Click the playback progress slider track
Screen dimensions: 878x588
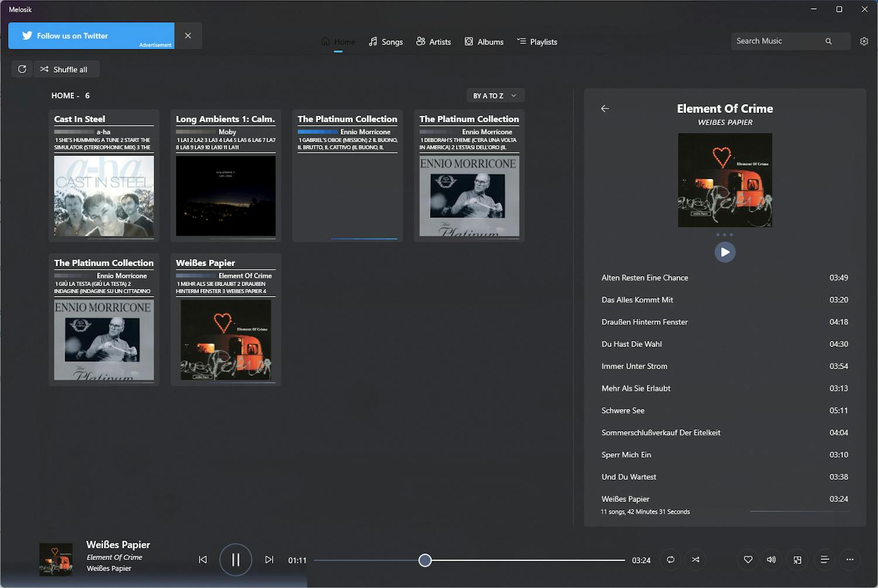(x=527, y=561)
